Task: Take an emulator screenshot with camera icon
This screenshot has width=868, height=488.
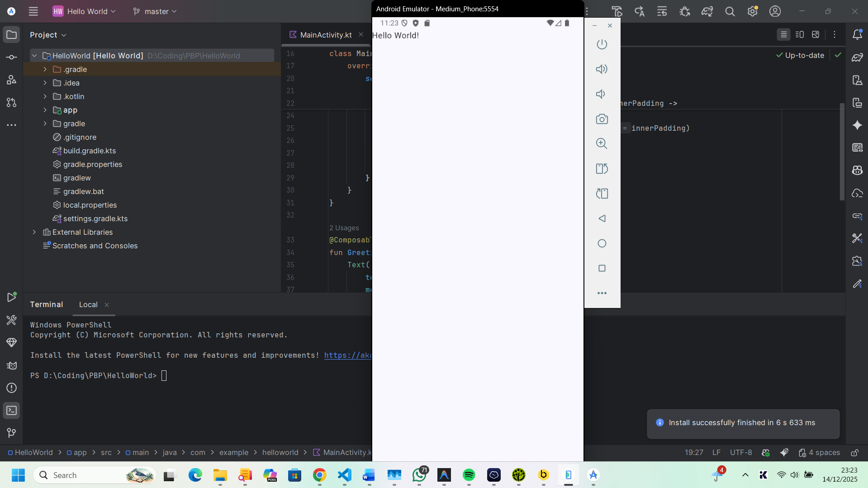Action: pos(602,119)
